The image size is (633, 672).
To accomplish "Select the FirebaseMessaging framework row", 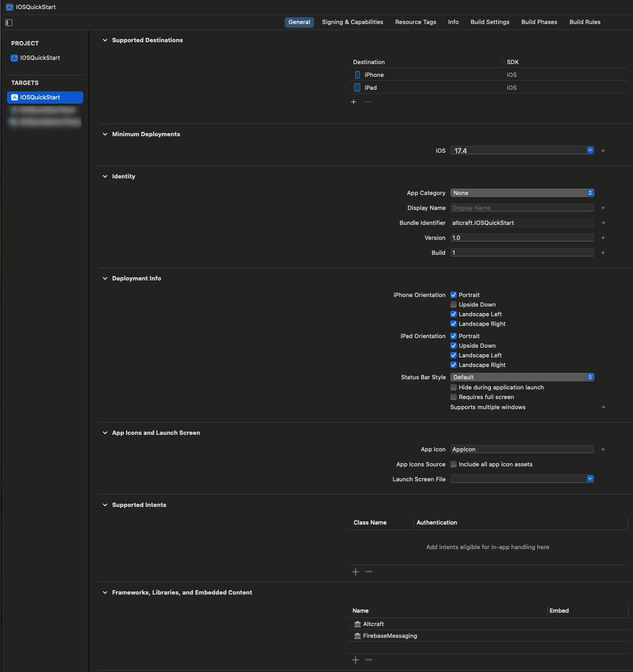I will 390,636.
